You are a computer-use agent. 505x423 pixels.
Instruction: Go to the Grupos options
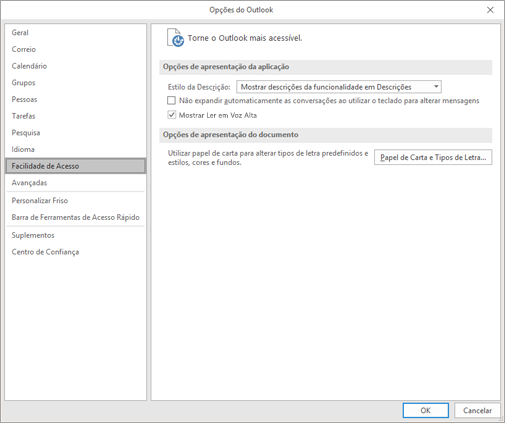click(x=75, y=83)
